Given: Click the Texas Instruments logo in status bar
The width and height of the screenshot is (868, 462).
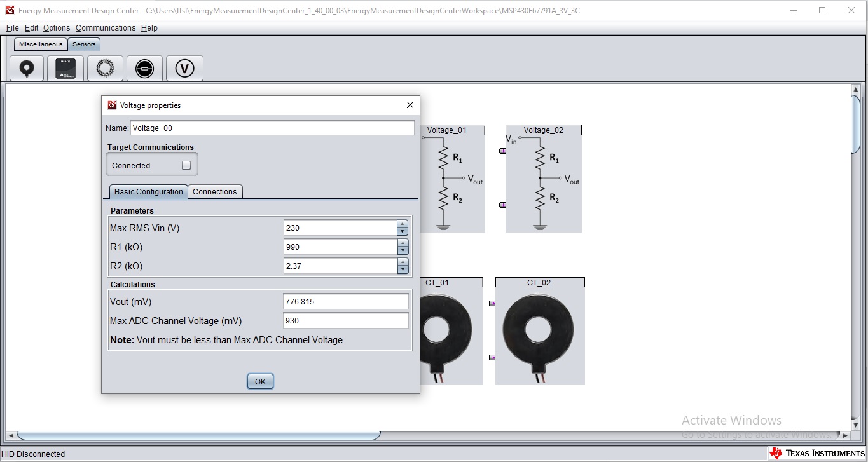Looking at the screenshot, I should tap(817, 454).
